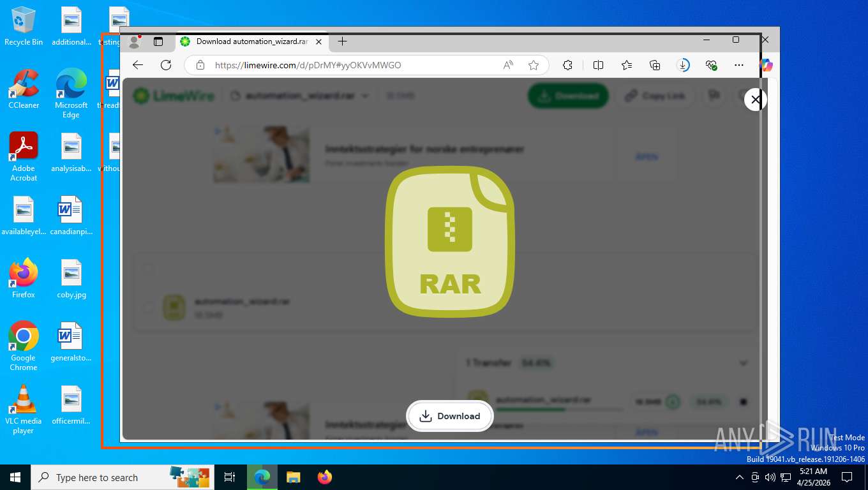
Task: Click the taskbar search box
Action: [121, 477]
